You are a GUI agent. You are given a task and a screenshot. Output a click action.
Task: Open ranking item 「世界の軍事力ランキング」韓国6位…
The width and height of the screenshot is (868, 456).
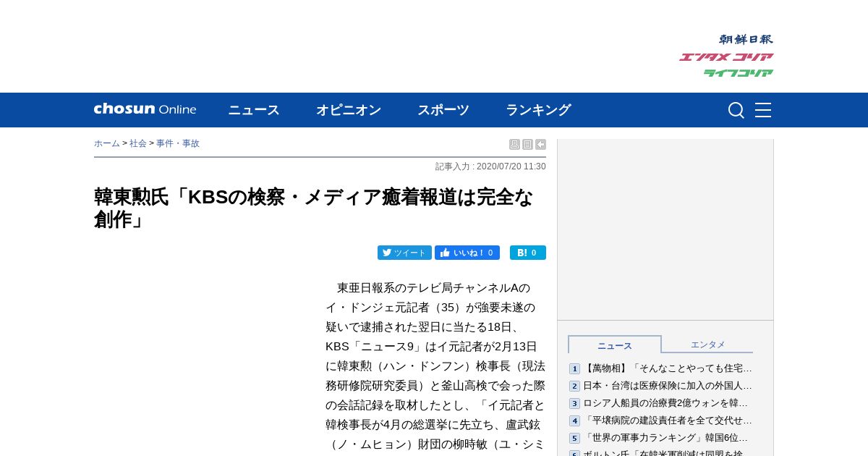tap(665, 438)
